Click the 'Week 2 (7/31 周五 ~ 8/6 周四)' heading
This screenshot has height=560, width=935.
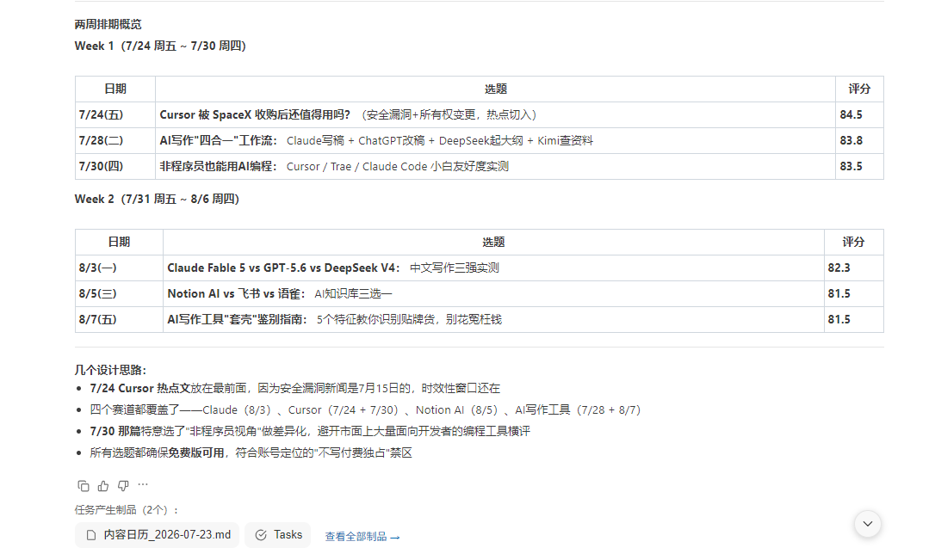[x=157, y=199]
